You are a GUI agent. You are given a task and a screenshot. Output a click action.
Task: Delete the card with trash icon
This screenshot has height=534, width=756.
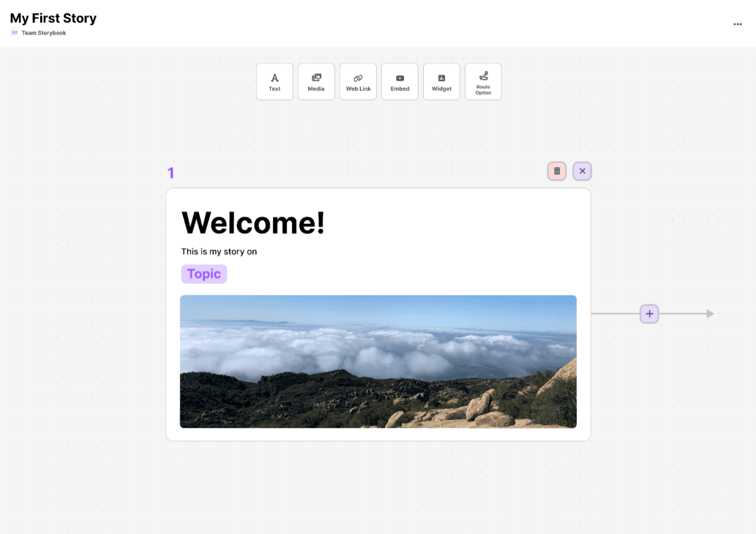click(557, 171)
